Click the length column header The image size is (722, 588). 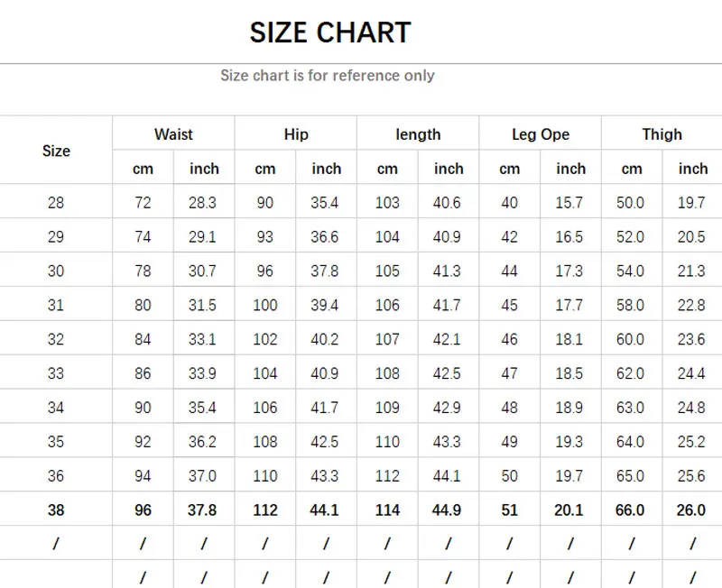pyautogui.click(x=418, y=134)
